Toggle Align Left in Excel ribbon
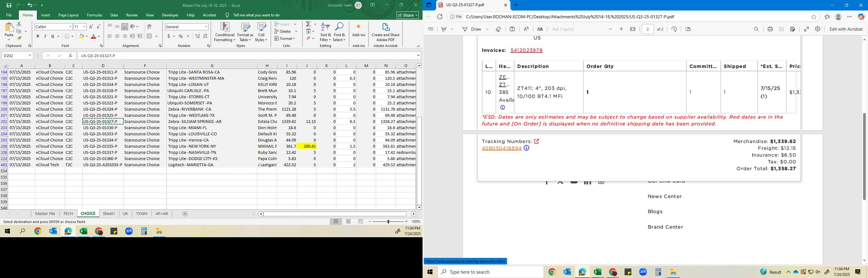Viewport: 868px width, 278px height. tap(110, 36)
